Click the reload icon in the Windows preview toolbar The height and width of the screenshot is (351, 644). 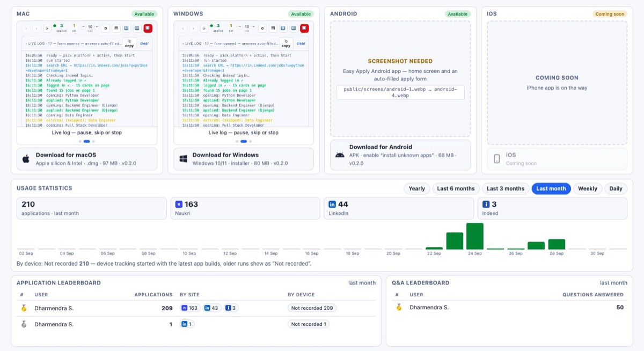coord(204,28)
